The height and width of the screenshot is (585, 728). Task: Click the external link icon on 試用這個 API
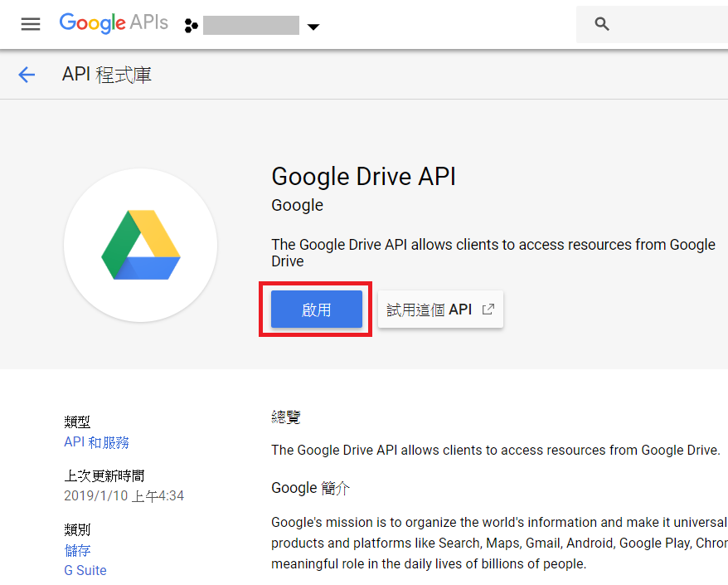(x=488, y=309)
